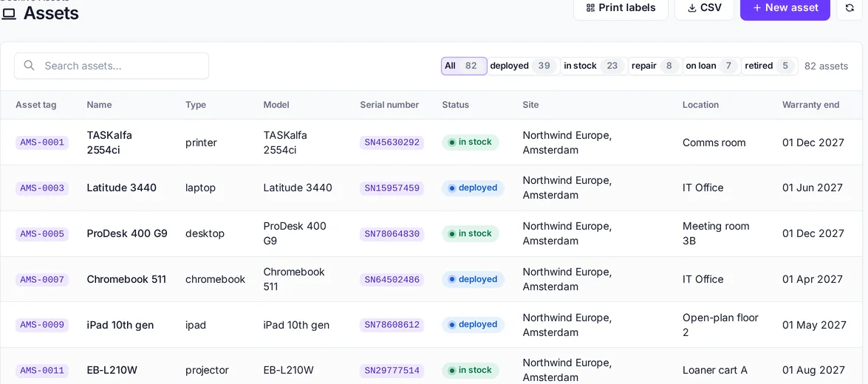Click serial number SN15957459
This screenshot has height=384, width=868.
click(x=392, y=188)
